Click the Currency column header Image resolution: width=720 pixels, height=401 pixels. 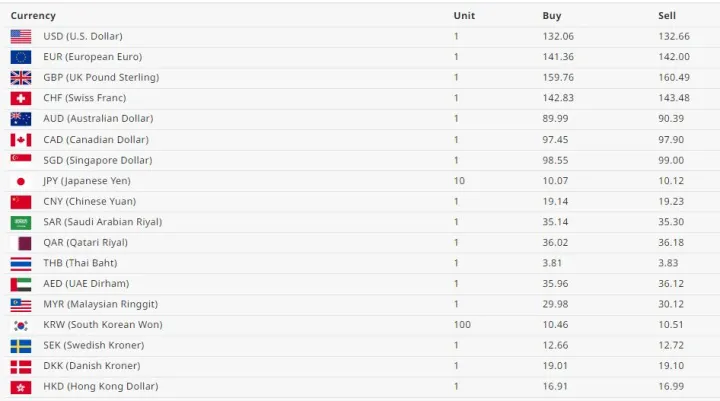click(33, 16)
